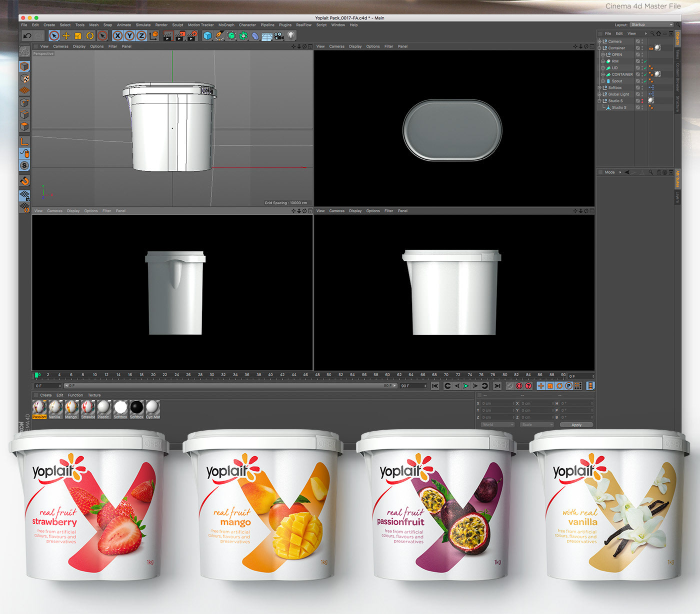Collapse the Studio S group
Image resolution: width=700 pixels, height=614 pixels.
[x=599, y=101]
